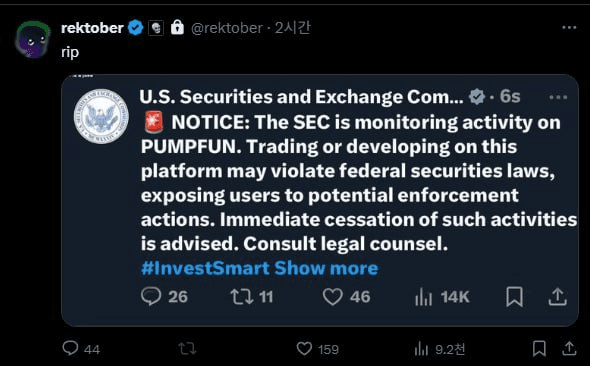Click the SEC account's gray verified badge
This screenshot has width=590, height=366.
pyautogui.click(x=477, y=97)
